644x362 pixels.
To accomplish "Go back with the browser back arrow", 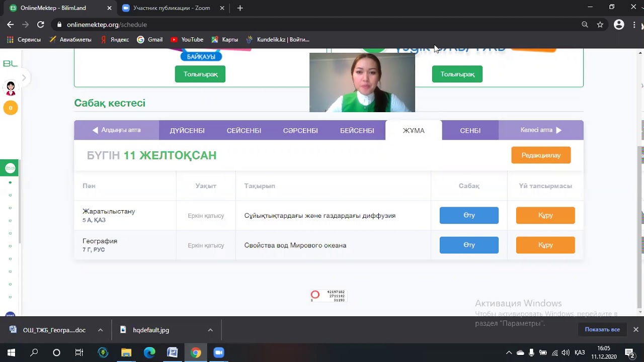I will [x=11, y=24].
